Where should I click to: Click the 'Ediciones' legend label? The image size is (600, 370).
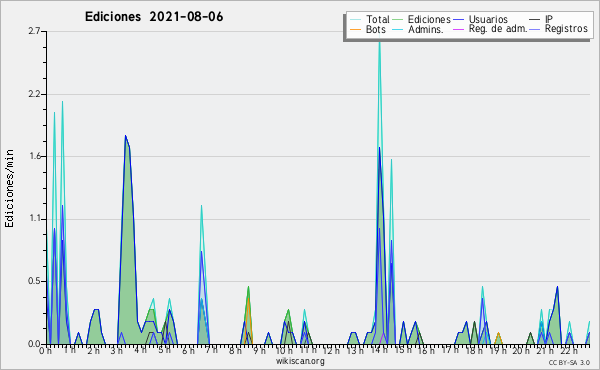click(x=429, y=19)
